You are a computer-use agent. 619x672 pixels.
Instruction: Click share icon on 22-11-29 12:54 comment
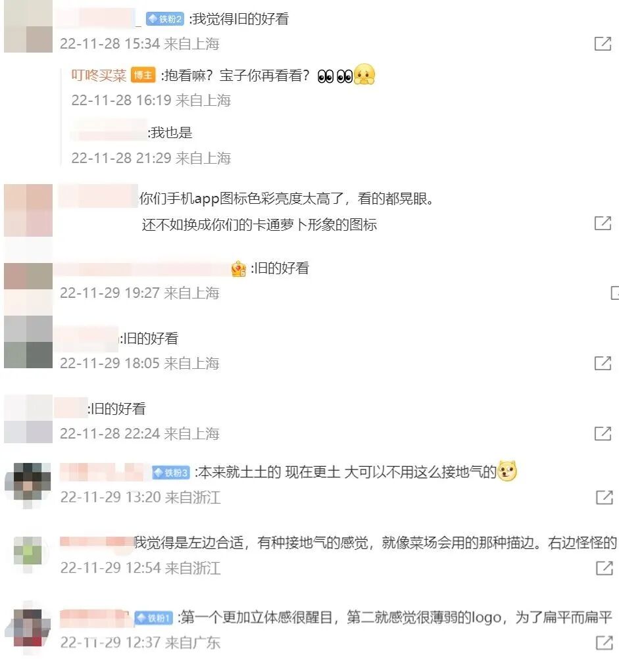(605, 568)
